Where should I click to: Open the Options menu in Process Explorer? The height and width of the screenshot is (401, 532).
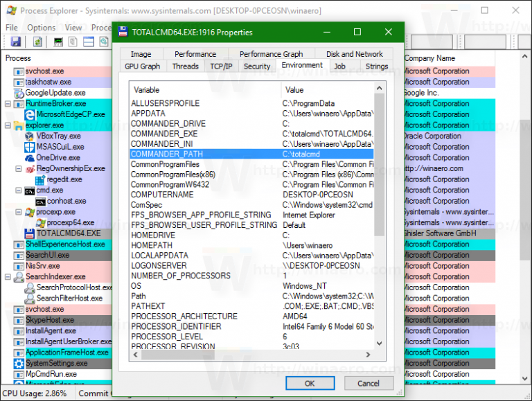tap(42, 28)
